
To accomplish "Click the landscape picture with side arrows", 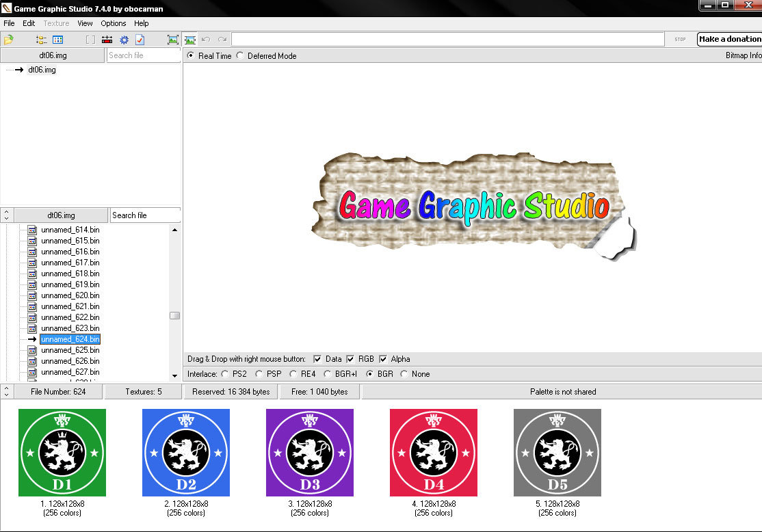I will 190,40.
